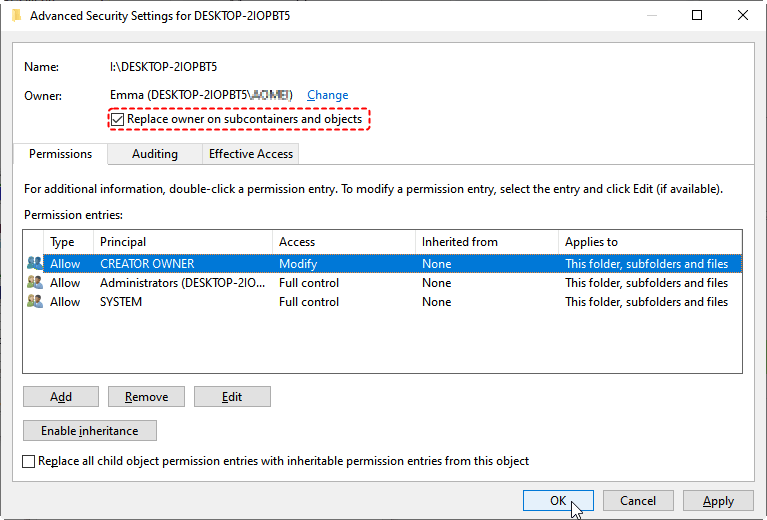This screenshot has height=520, width=767.
Task: Select the SYSTEM permission entry
Action: [x=121, y=302]
